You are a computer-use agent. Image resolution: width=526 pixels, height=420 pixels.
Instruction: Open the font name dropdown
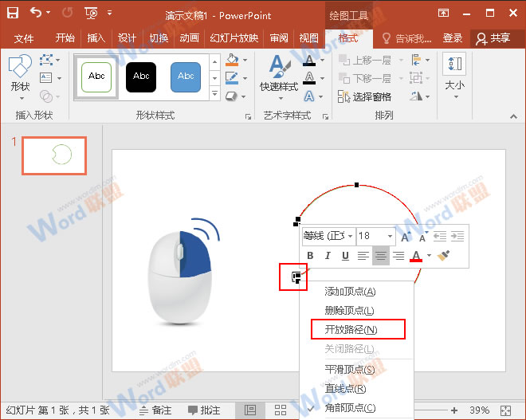coord(350,237)
